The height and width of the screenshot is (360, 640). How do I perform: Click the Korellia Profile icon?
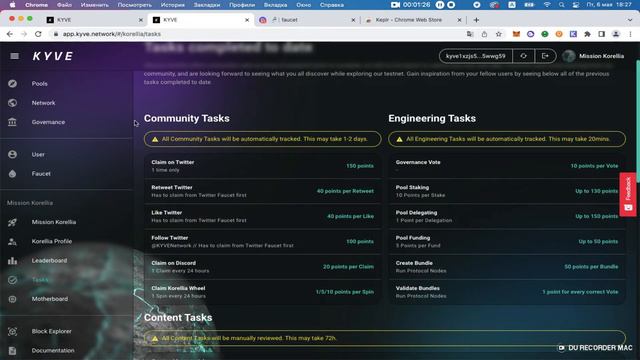click(13, 241)
